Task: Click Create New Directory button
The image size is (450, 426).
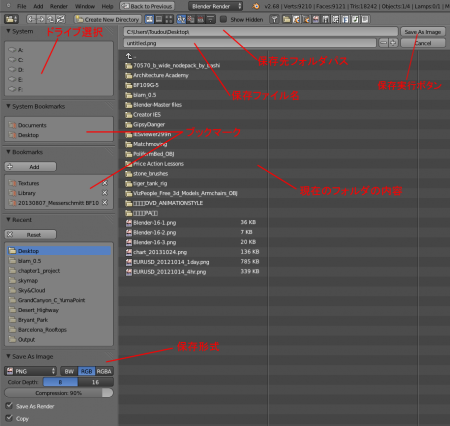Action: [108, 19]
